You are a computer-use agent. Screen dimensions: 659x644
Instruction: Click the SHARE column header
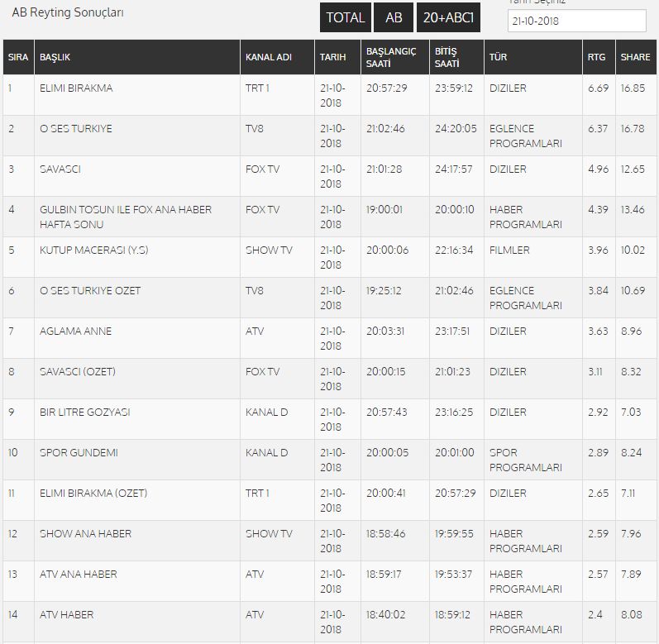pos(635,57)
